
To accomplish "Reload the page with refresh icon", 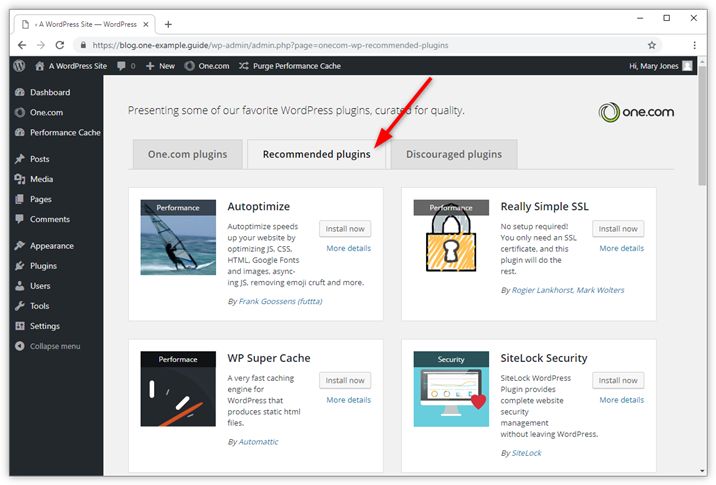I will pyautogui.click(x=60, y=45).
